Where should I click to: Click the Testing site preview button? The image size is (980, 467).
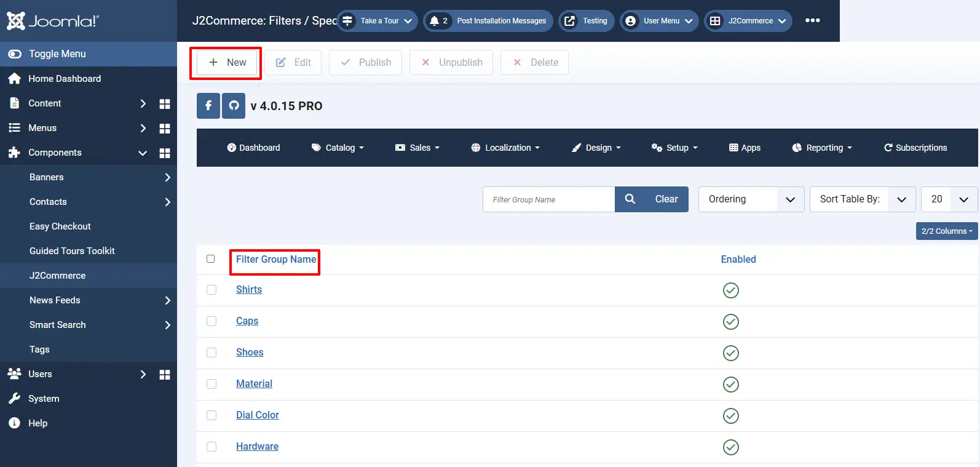pyautogui.click(x=587, y=21)
